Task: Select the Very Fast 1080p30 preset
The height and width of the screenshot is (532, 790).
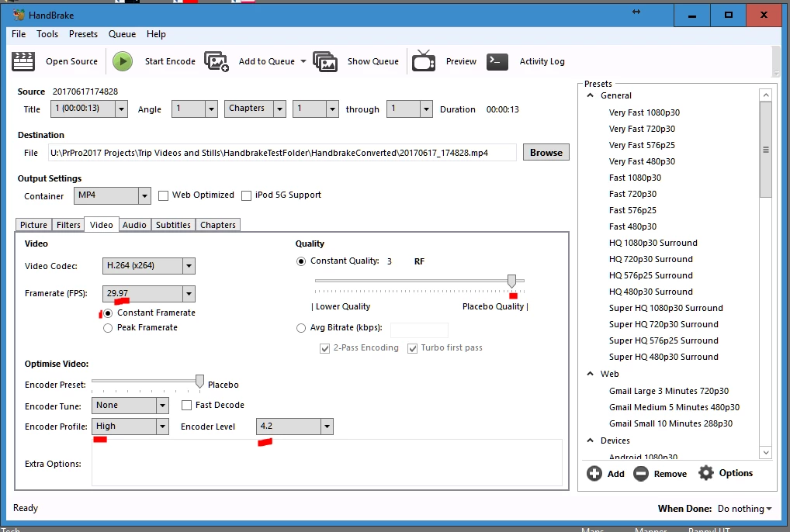Action: [644, 112]
